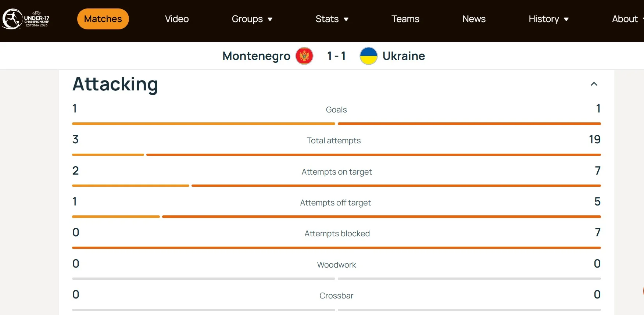Image resolution: width=644 pixels, height=315 pixels.
Task: Open the About menu
Action: tap(626, 19)
